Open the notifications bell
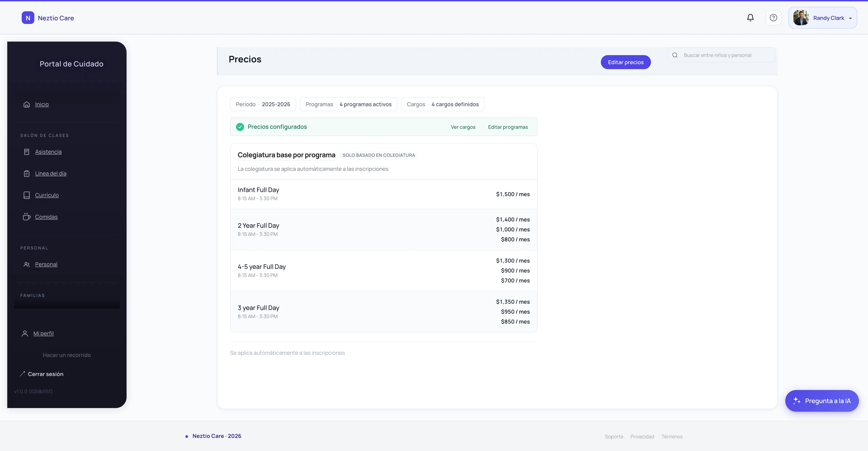The height and width of the screenshot is (451, 868). [750, 18]
